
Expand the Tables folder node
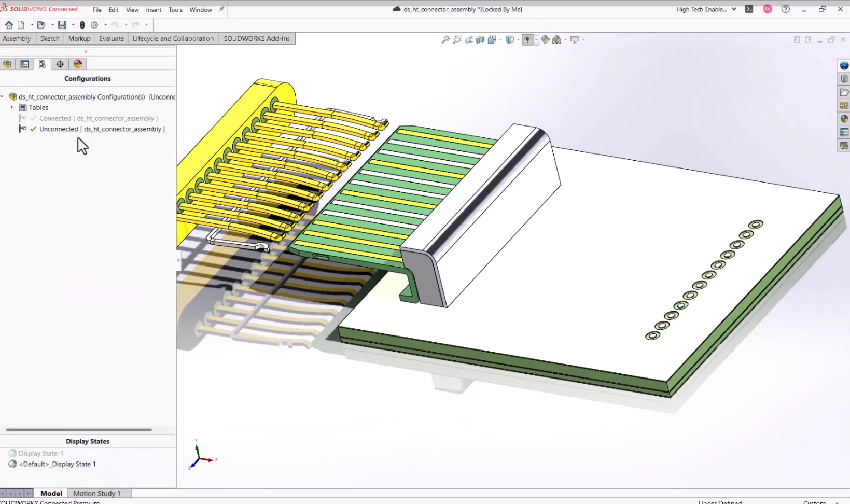(12, 107)
